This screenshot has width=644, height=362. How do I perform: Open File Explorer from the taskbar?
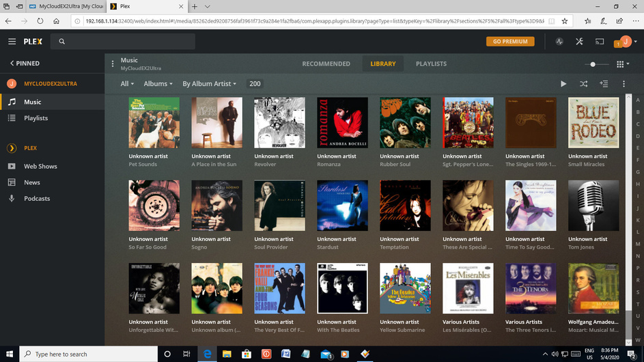[x=227, y=354]
